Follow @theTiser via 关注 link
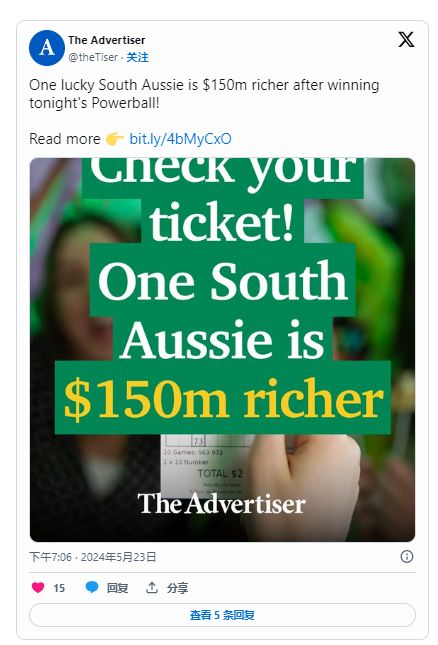438x645 pixels. [x=137, y=57]
